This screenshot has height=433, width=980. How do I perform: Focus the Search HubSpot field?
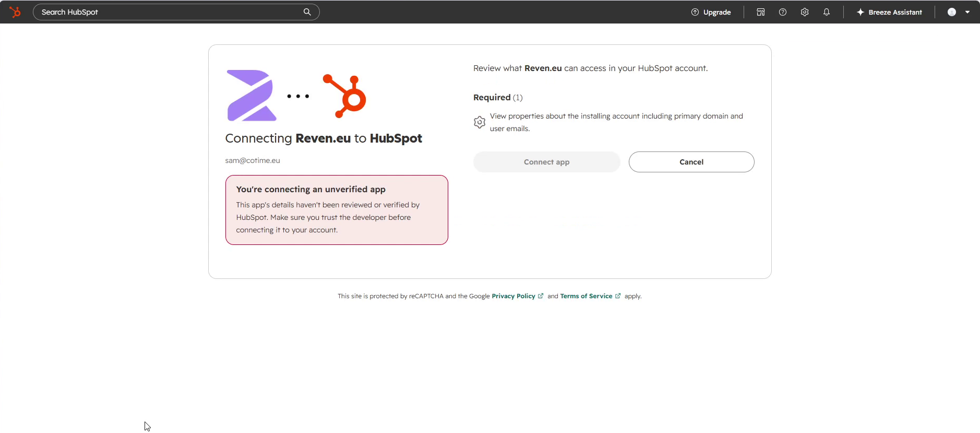(x=176, y=12)
